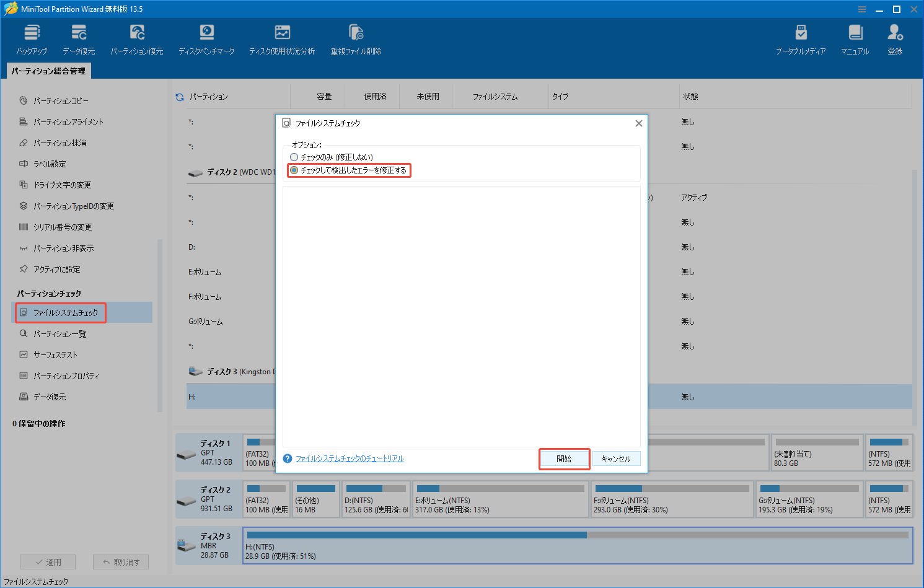Launch ディスク使用状況分析
This screenshot has width=924, height=588.
(x=283, y=38)
